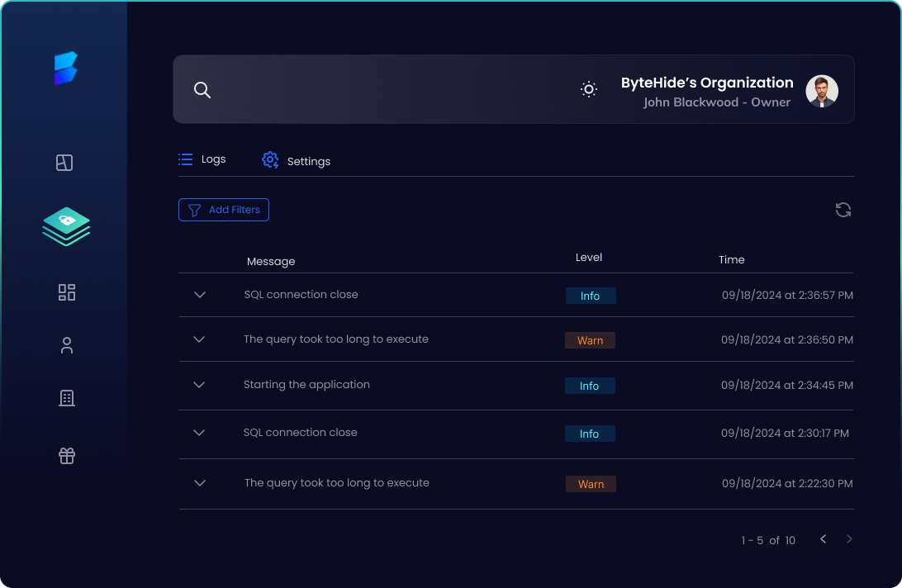The width and height of the screenshot is (902, 588).
Task: Open the dashboard panel sidebar icon
Action: pos(64,163)
